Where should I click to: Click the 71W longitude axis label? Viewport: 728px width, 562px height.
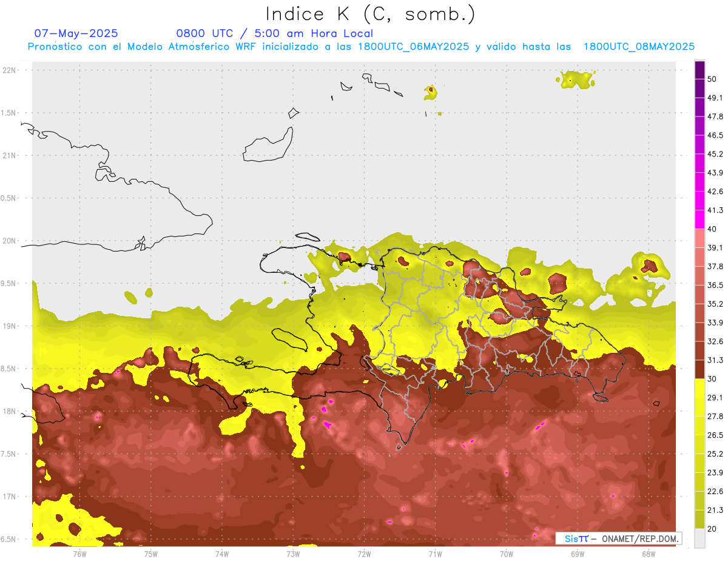435,554
